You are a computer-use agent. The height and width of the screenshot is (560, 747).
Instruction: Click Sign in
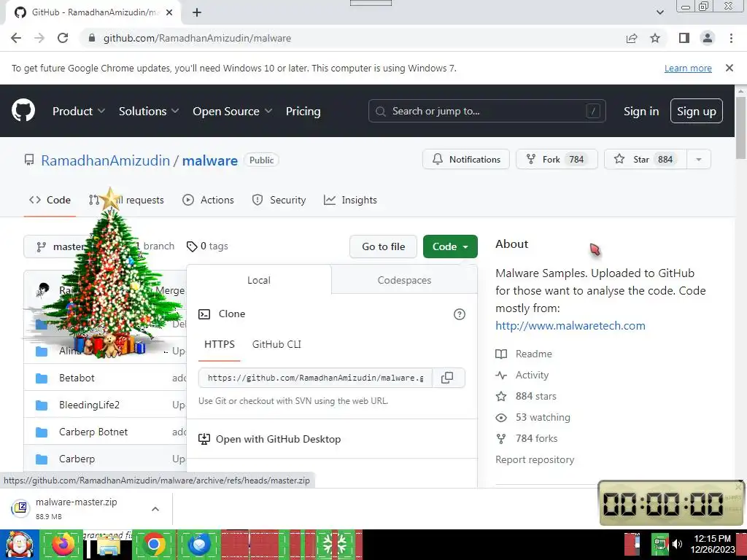coord(641,112)
